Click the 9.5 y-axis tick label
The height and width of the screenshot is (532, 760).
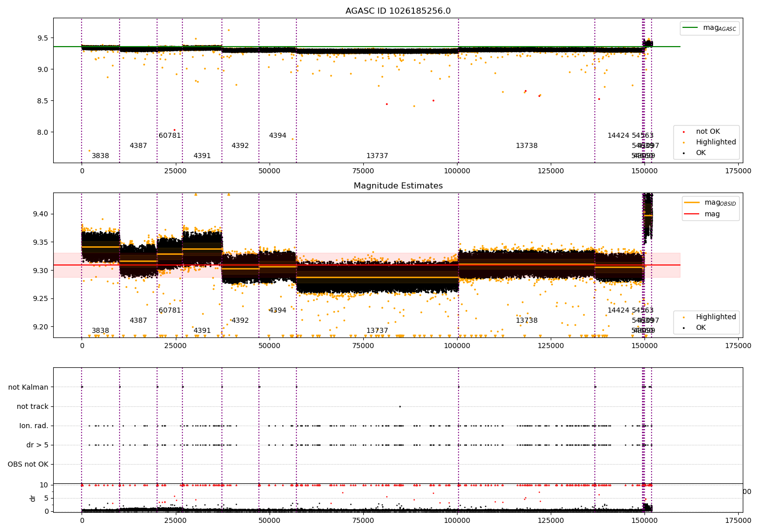pyautogui.click(x=43, y=38)
